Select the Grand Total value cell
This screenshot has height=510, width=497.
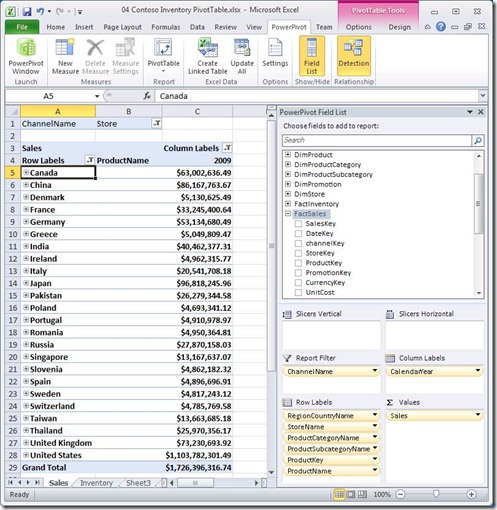coord(198,467)
